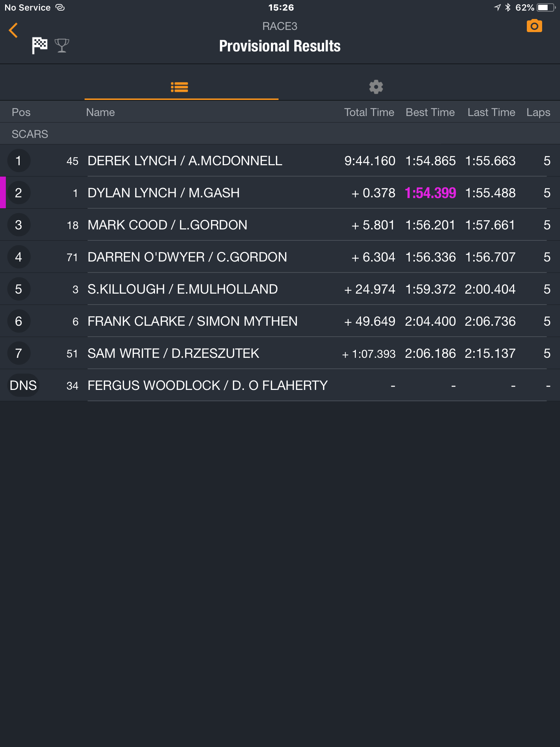This screenshot has width=560, height=747.
Task: Tap the purple fastest lap 1:54.399
Action: click(430, 193)
